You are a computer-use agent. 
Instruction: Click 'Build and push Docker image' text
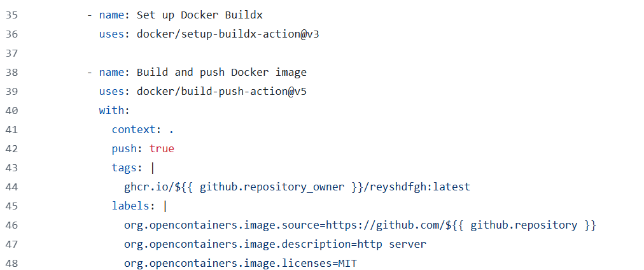pos(221,73)
